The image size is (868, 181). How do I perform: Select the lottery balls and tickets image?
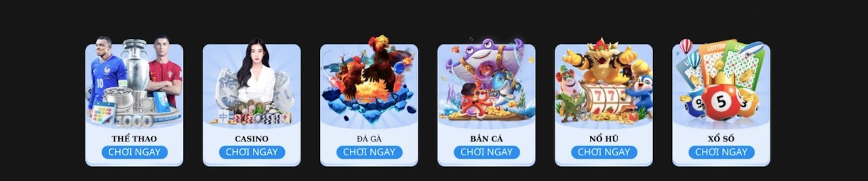pyautogui.click(x=721, y=82)
